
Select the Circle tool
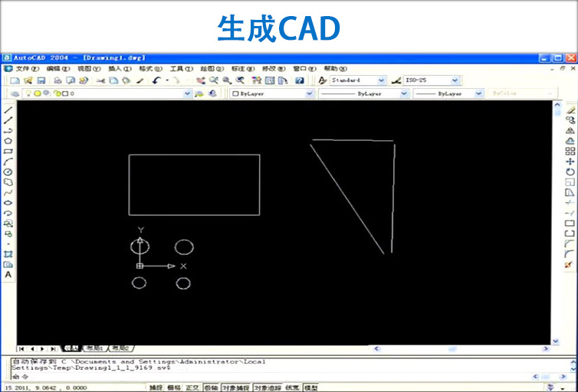[8, 172]
